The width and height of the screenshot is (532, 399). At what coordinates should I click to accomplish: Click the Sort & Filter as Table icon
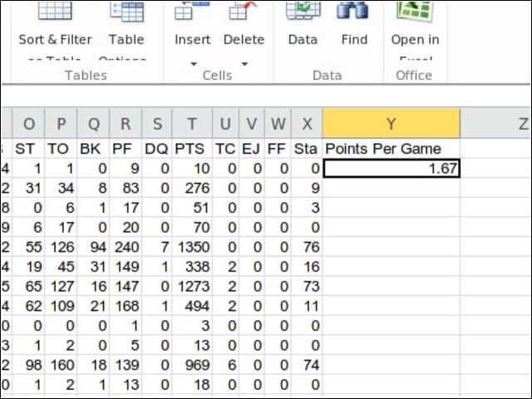click(x=55, y=11)
